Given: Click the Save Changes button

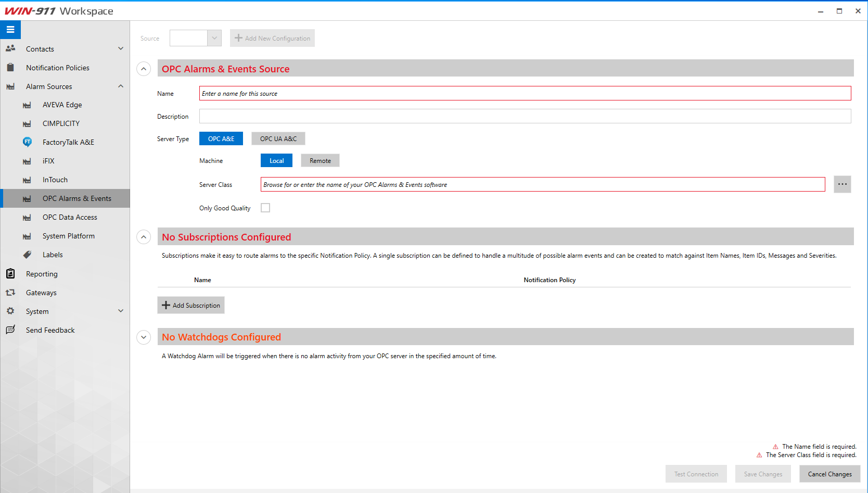Looking at the screenshot, I should click(763, 474).
